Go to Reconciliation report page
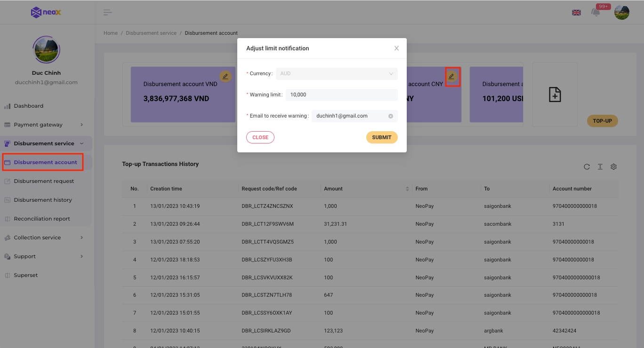Viewport: 644px width, 348px height. coord(42,219)
